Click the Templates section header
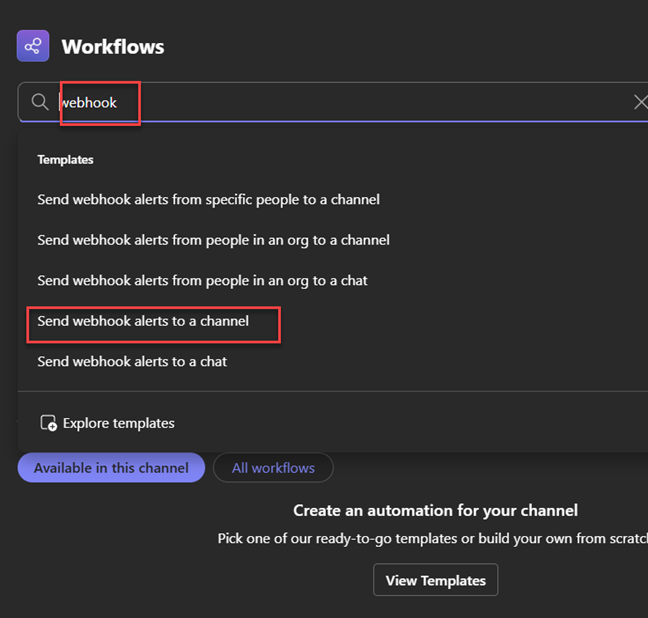 [65, 159]
